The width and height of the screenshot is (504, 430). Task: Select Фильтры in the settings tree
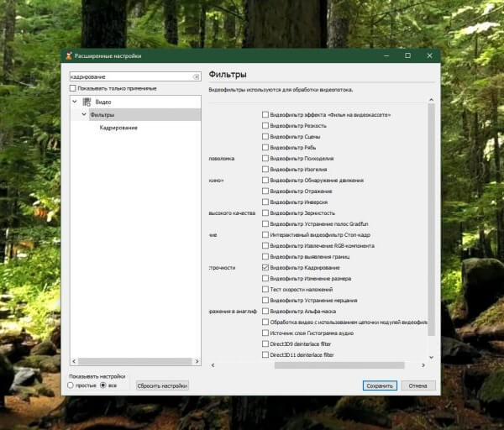point(102,114)
